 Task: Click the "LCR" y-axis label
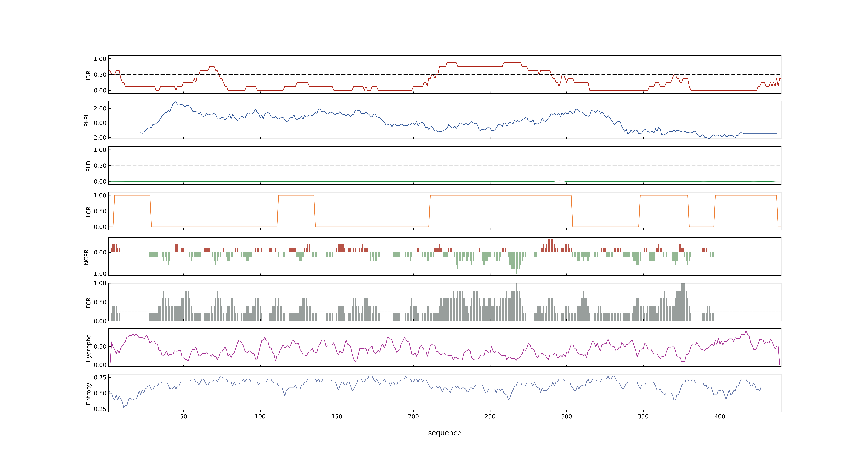point(89,211)
